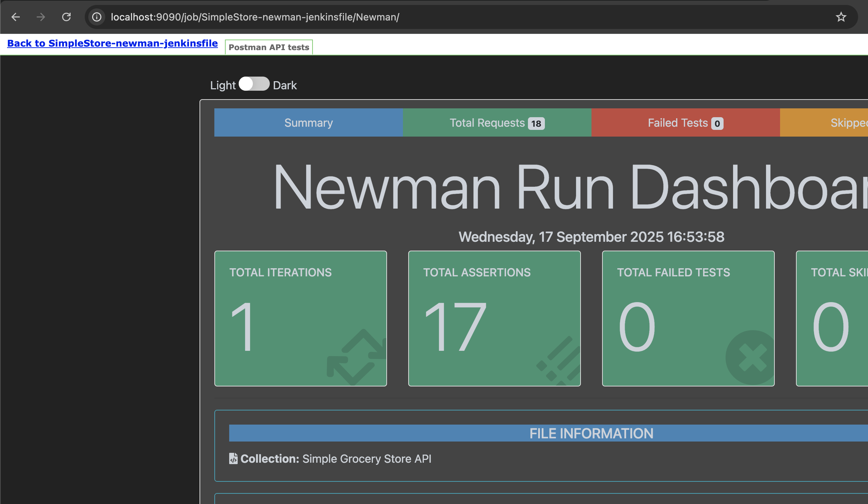Open the Skipped tab
The height and width of the screenshot is (504, 868).
click(824, 122)
